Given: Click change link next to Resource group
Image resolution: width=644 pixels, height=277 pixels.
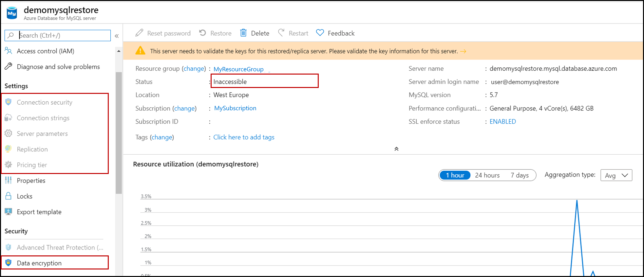Looking at the screenshot, I should point(194,69).
